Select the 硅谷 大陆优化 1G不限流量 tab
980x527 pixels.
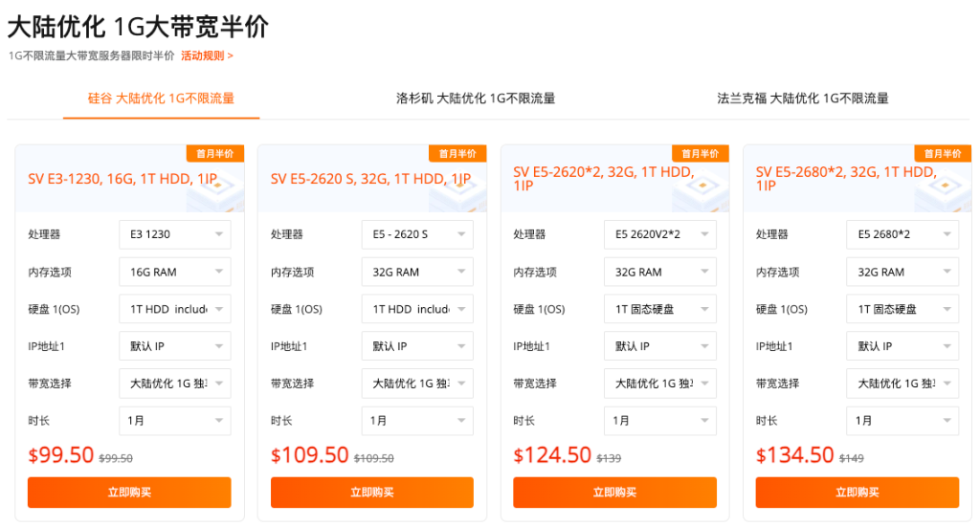(161, 98)
